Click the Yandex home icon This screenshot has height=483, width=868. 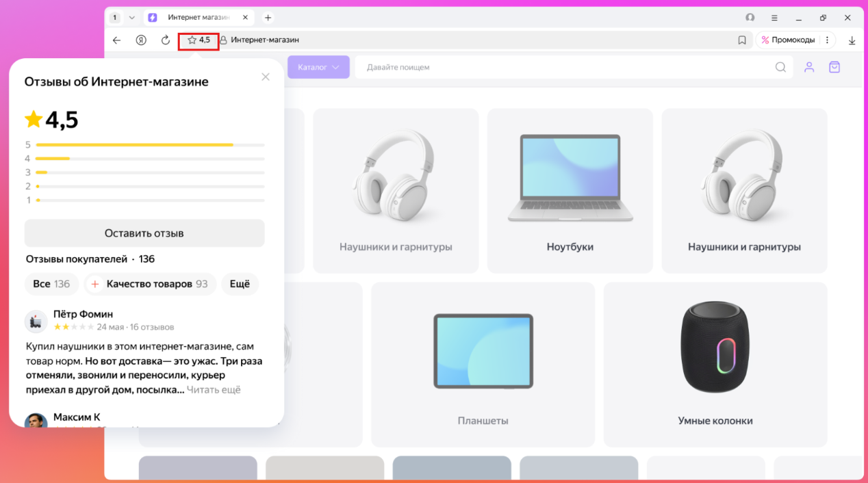click(141, 40)
